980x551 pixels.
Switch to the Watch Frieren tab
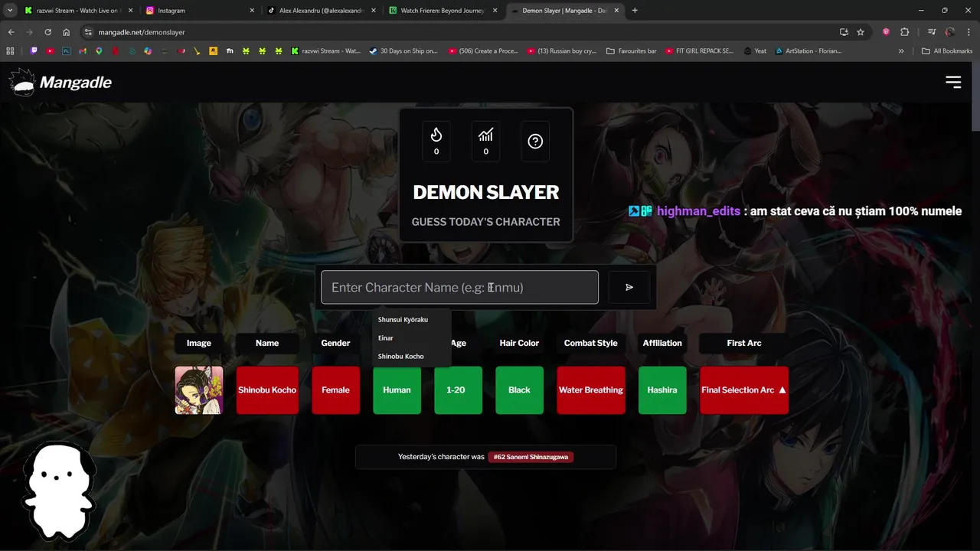pyautogui.click(x=443, y=11)
